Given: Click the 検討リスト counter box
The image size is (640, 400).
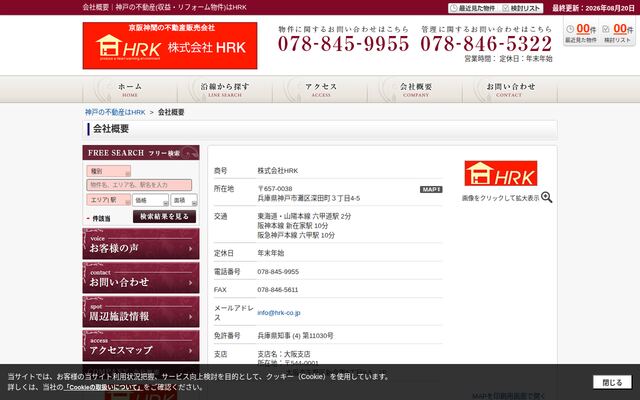Looking at the screenshot, I should pyautogui.click(x=618, y=32).
